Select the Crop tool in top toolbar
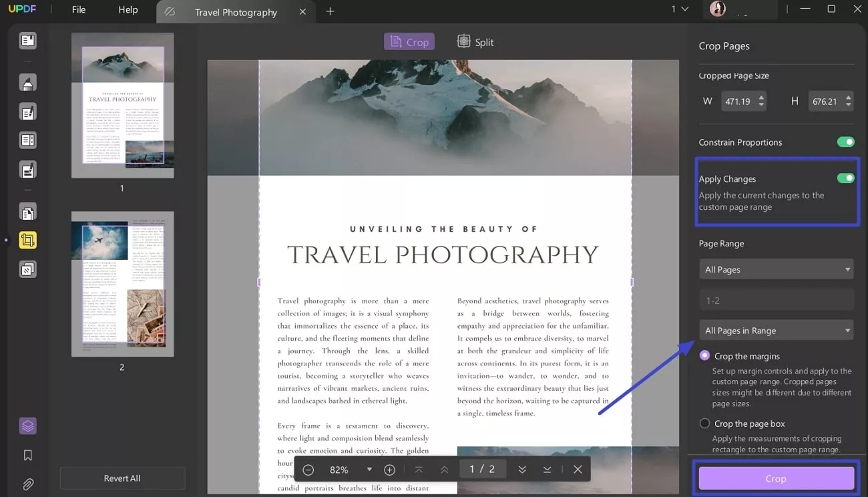This screenshot has height=497, width=868. pos(409,41)
